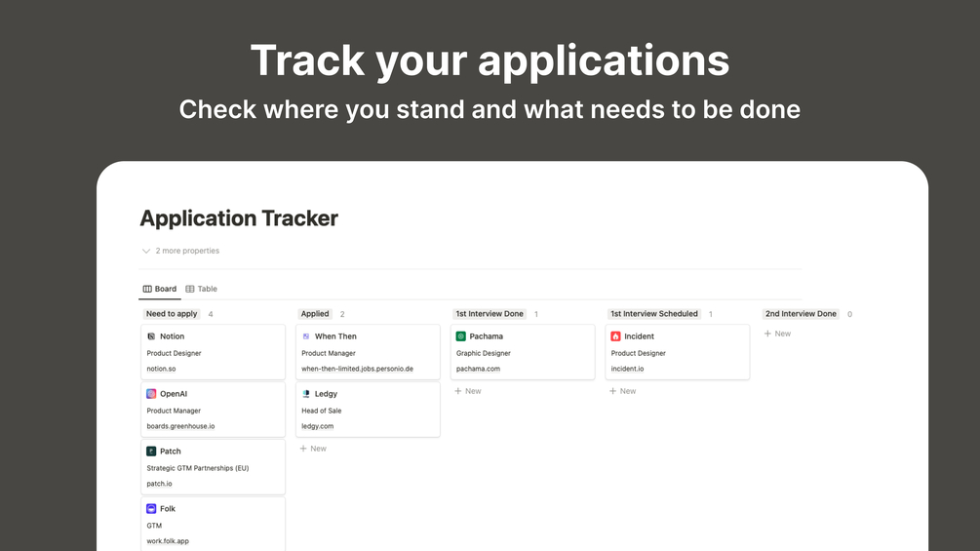The width and height of the screenshot is (980, 551).
Task: Click the When Then card logo icon
Action: pyautogui.click(x=306, y=336)
